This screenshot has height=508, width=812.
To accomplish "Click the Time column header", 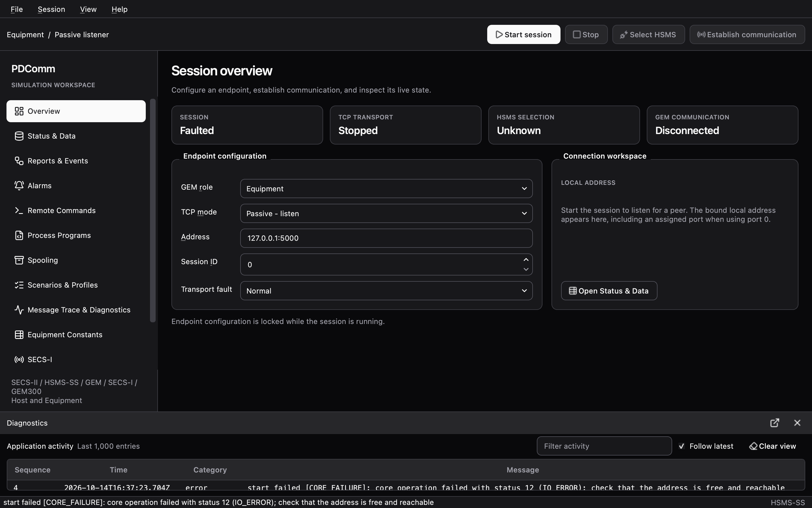I will [x=118, y=470].
